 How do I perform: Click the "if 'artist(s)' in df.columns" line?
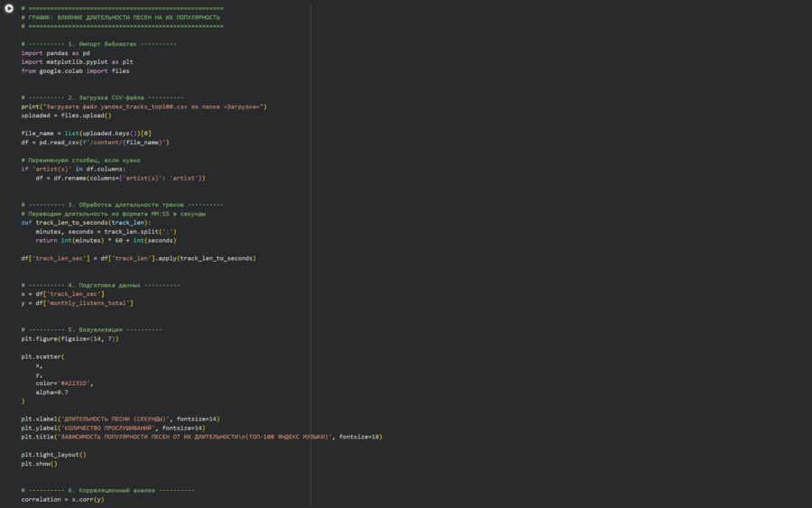point(74,169)
